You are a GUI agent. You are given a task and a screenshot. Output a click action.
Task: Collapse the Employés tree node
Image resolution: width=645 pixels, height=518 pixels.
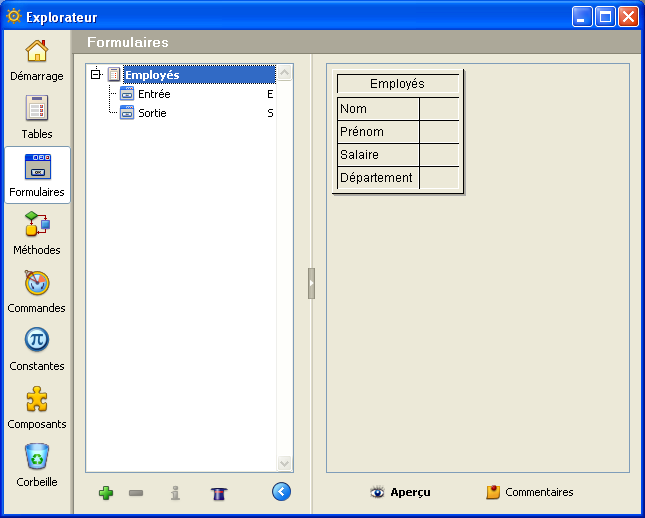tap(95, 74)
